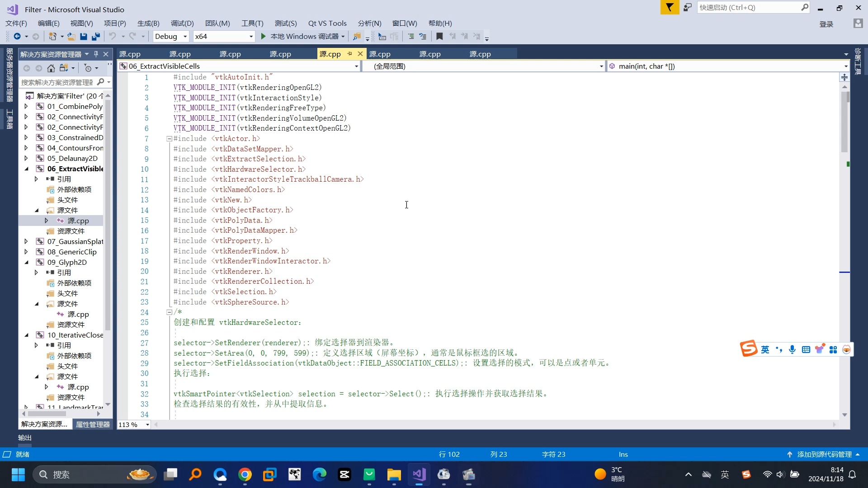Open the main(int, char *[]) member dropdown
The height and width of the screenshot is (488, 868).
(x=728, y=66)
